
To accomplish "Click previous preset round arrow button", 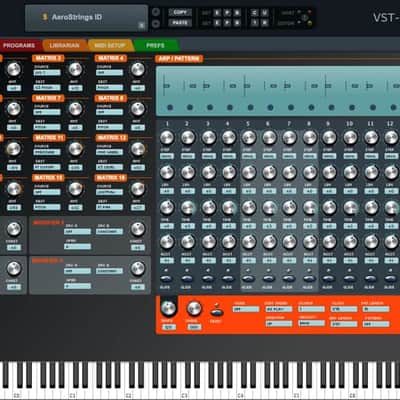I will click(156, 12).
